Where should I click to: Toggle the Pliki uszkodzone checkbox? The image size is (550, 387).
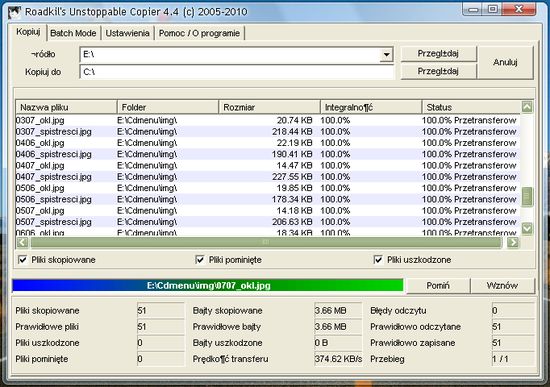(378, 260)
